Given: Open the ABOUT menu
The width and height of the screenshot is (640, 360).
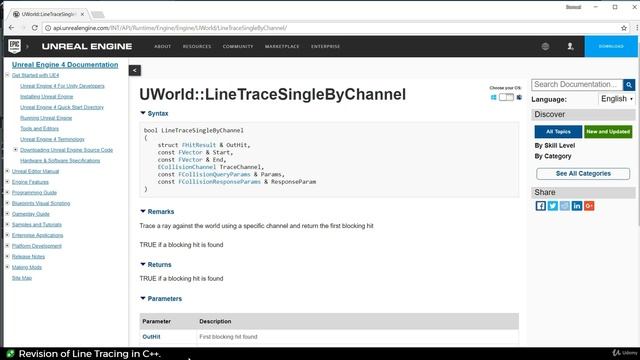Looking at the screenshot, I should (x=162, y=47).
